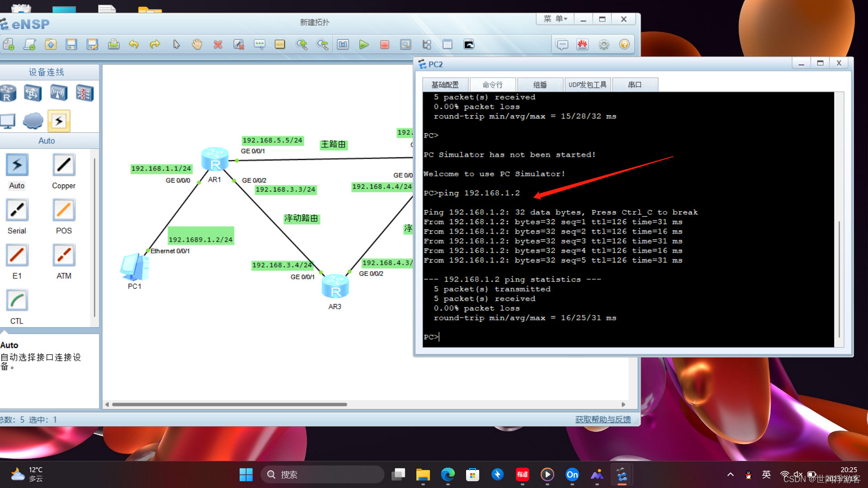Image resolution: width=868 pixels, height=488 pixels.
Task: Select the hand pan tool
Action: [197, 44]
